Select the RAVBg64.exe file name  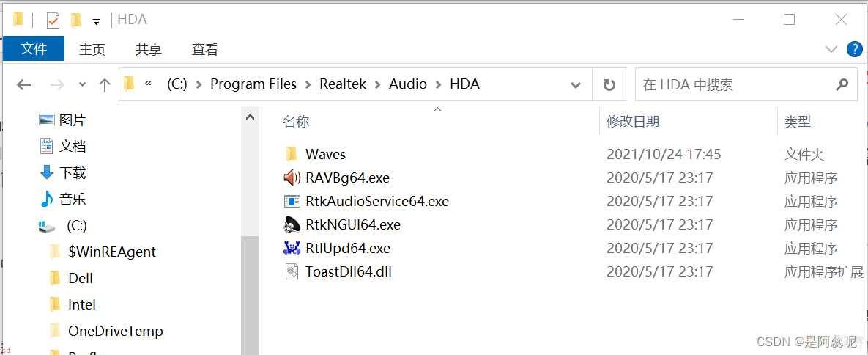coord(348,177)
